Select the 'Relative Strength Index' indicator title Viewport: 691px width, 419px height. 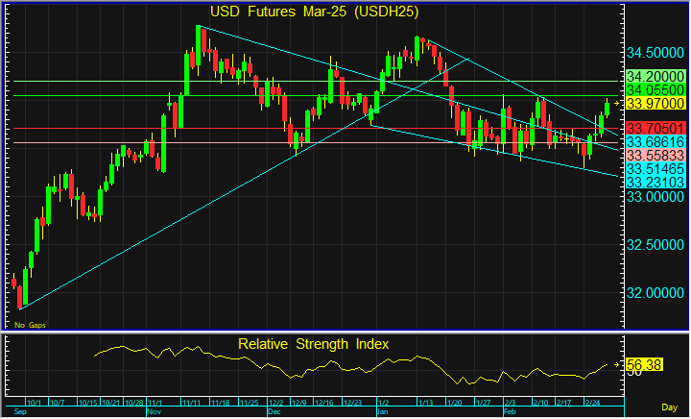coord(313,344)
